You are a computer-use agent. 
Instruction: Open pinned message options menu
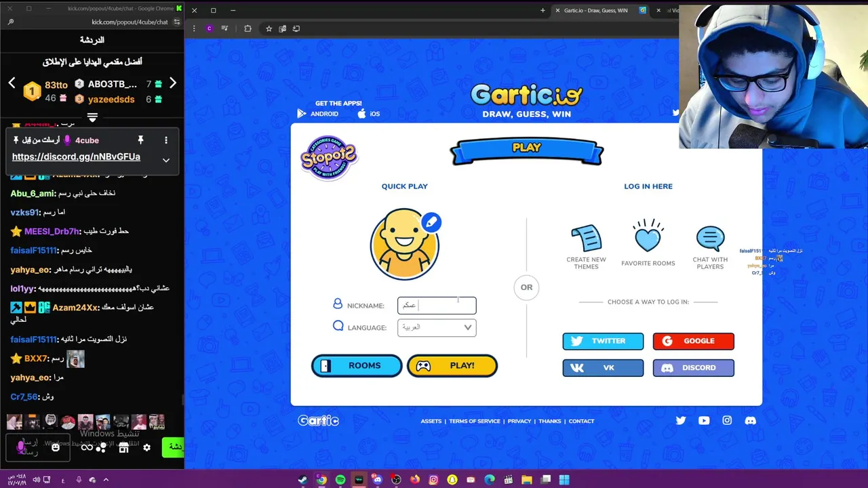(x=165, y=140)
